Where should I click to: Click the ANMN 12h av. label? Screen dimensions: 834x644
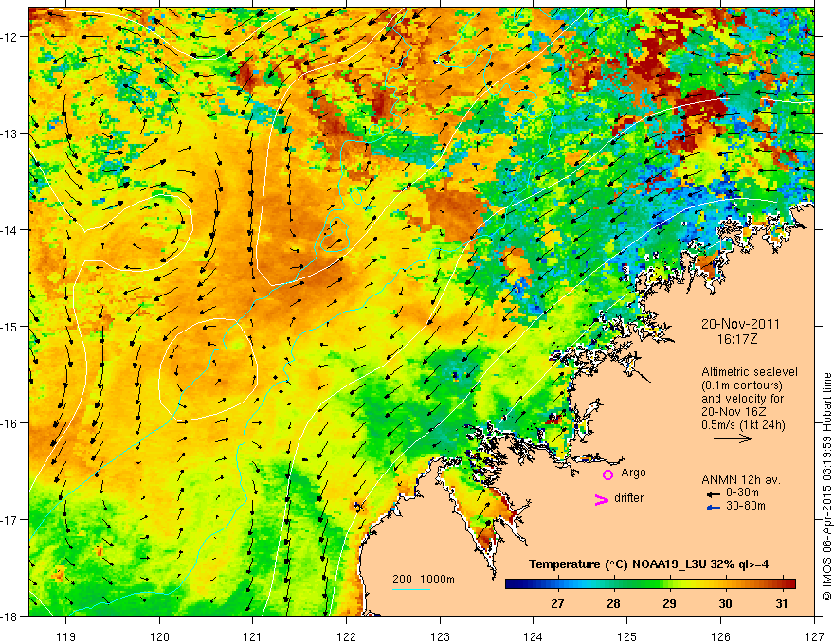[741, 480]
